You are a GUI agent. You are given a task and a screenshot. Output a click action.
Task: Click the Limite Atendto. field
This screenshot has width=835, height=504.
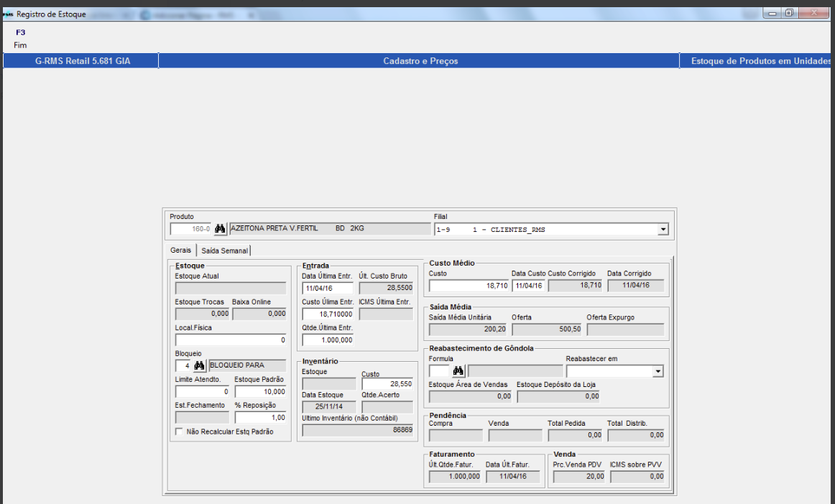click(x=203, y=392)
